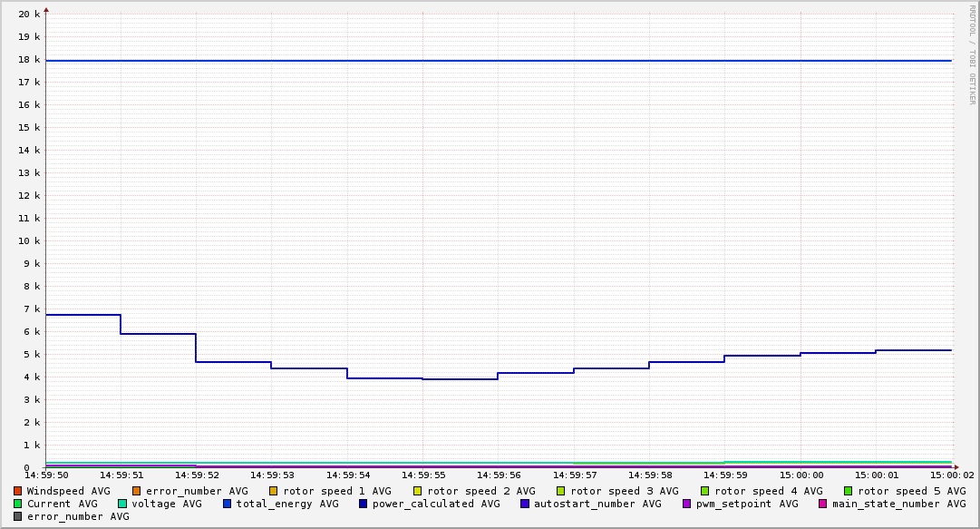Click the orange error_number AVG legend swatch
Image resolution: width=980 pixels, height=529 pixels.
coord(137,491)
